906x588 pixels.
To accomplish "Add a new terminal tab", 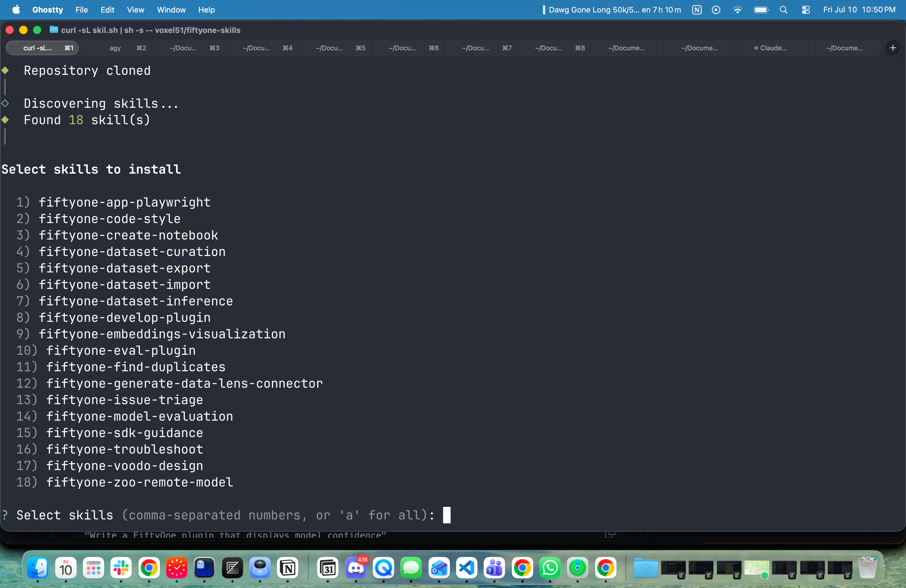I will (x=893, y=48).
